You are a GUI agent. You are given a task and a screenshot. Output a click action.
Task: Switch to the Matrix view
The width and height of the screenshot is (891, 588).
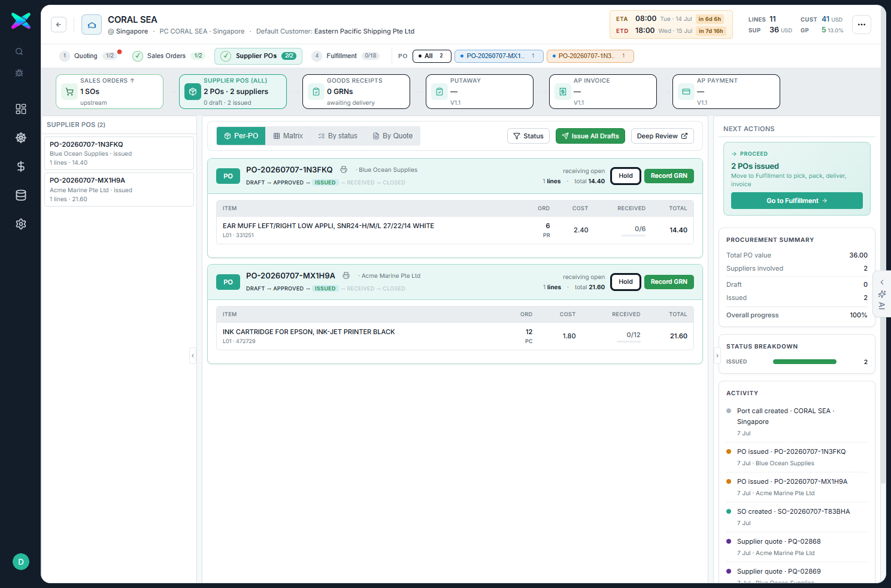[x=288, y=136]
